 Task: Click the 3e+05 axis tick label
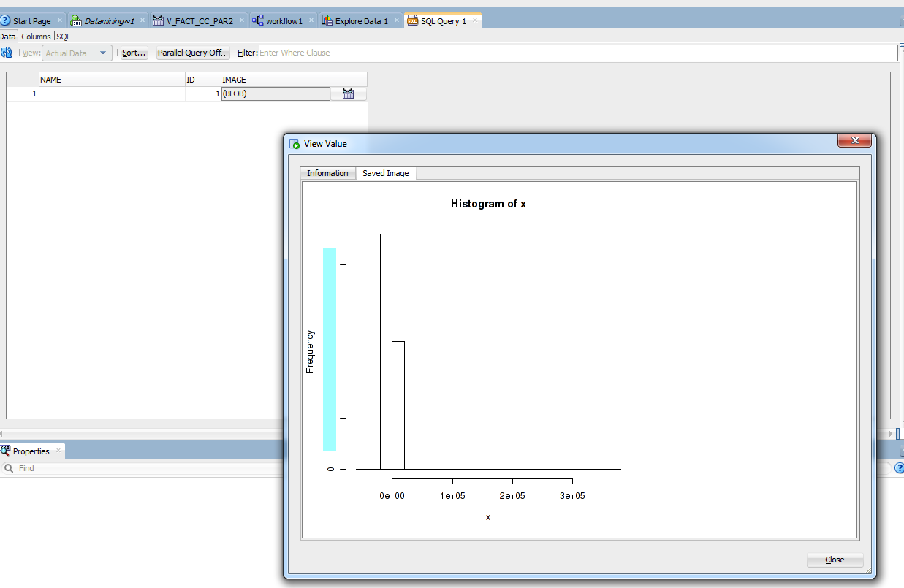572,496
